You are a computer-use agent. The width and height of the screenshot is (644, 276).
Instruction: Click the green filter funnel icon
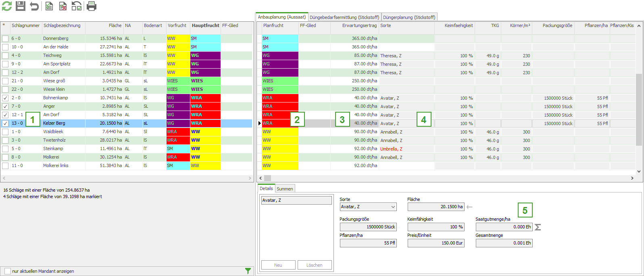248,271
